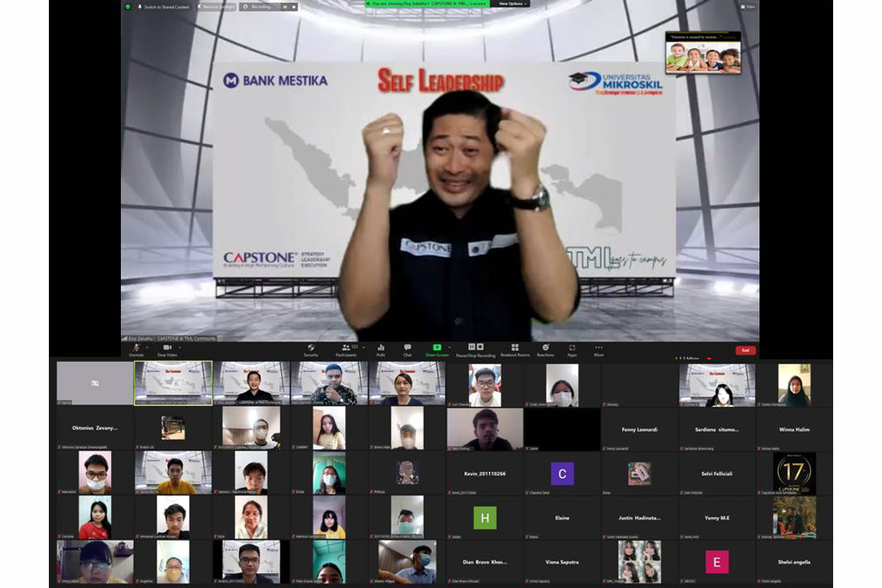Select the Sardiona situmo... participant tile

pyautogui.click(x=716, y=429)
